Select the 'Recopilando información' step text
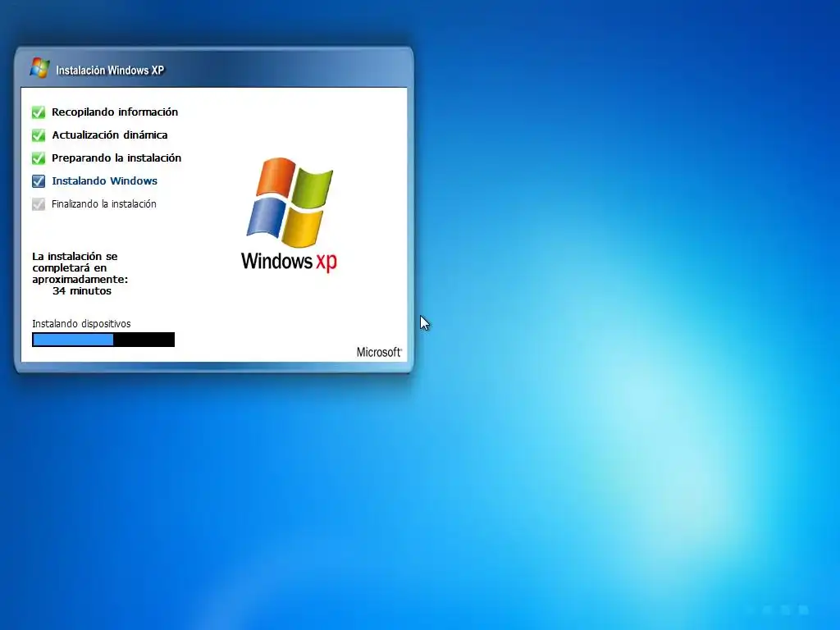 click(115, 112)
